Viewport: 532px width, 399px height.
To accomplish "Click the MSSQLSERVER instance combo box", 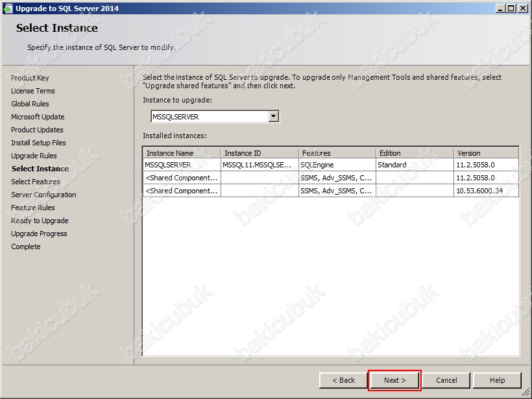I will (215, 117).
